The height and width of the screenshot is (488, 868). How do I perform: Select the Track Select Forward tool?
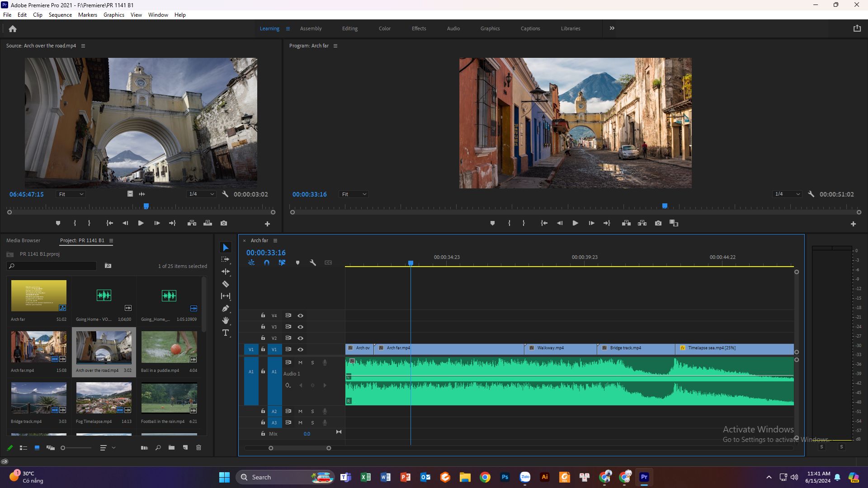click(x=226, y=259)
